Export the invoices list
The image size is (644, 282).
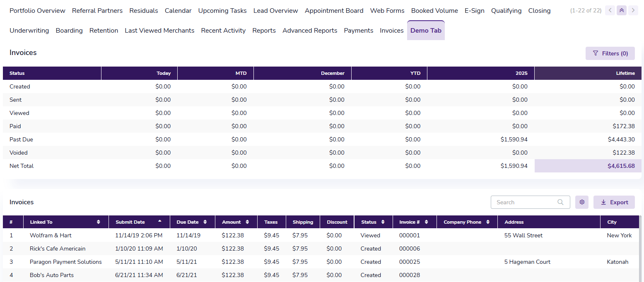click(x=614, y=202)
